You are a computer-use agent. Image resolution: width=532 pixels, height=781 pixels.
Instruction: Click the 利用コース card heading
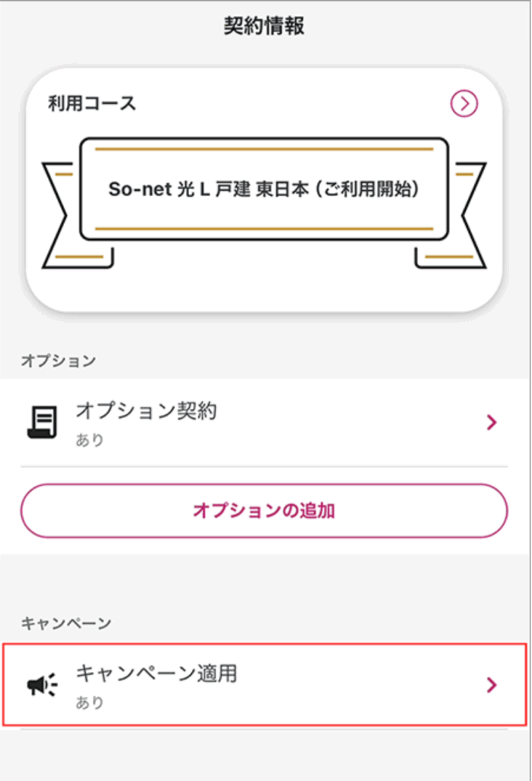92,104
